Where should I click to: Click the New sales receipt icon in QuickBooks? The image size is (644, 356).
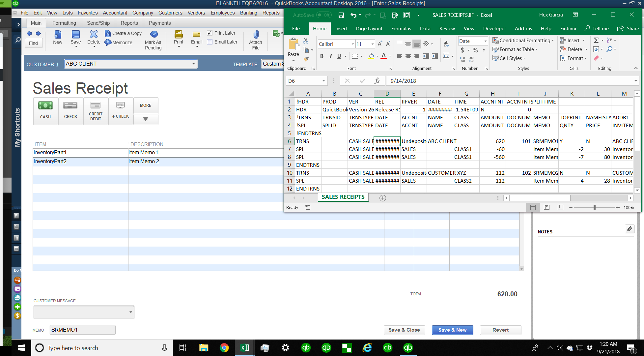pyautogui.click(x=58, y=37)
